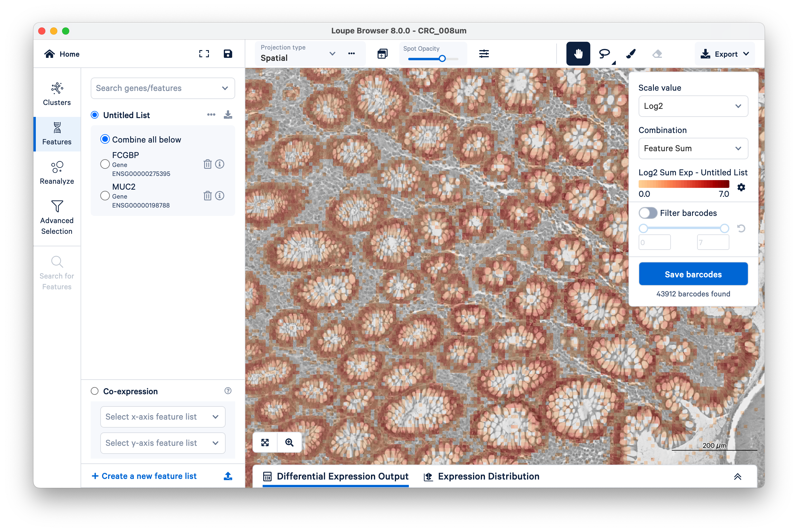Show info for MUC2 gene
The image size is (798, 532).
(x=220, y=196)
